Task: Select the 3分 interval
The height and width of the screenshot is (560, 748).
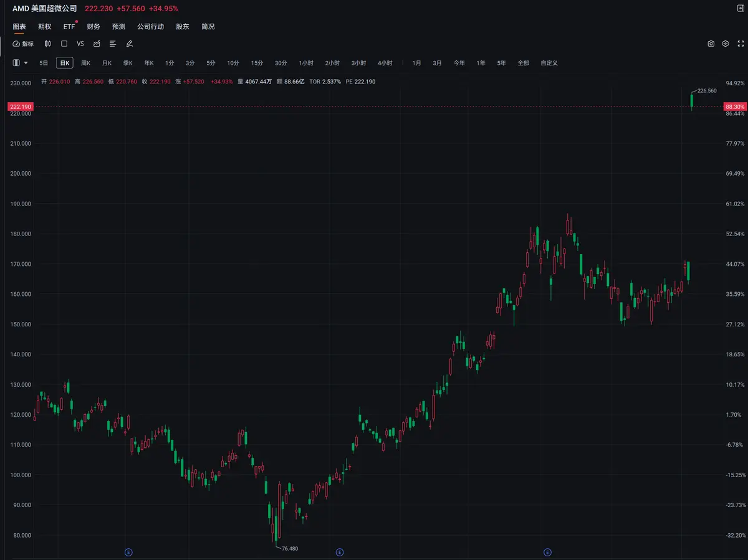Action: (190, 63)
